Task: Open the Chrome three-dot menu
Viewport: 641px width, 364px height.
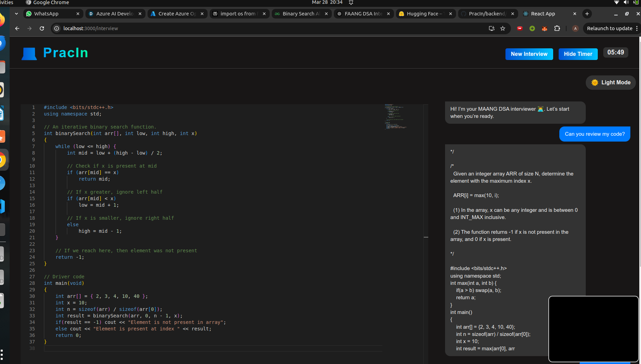Action: click(637, 28)
